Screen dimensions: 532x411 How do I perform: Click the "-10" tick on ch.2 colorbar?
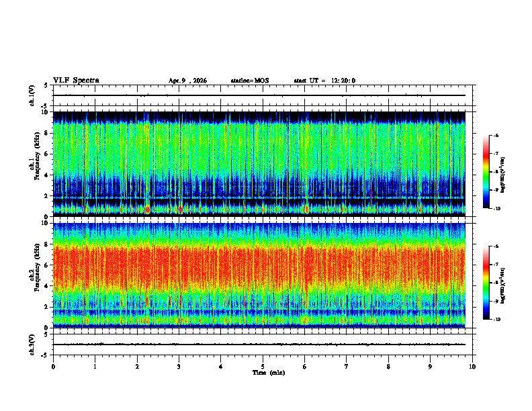point(496,320)
